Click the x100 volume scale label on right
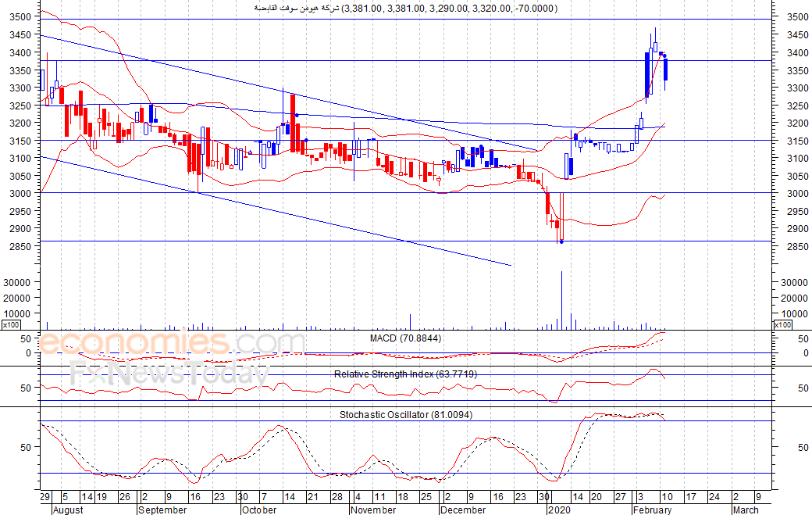 click(x=782, y=324)
